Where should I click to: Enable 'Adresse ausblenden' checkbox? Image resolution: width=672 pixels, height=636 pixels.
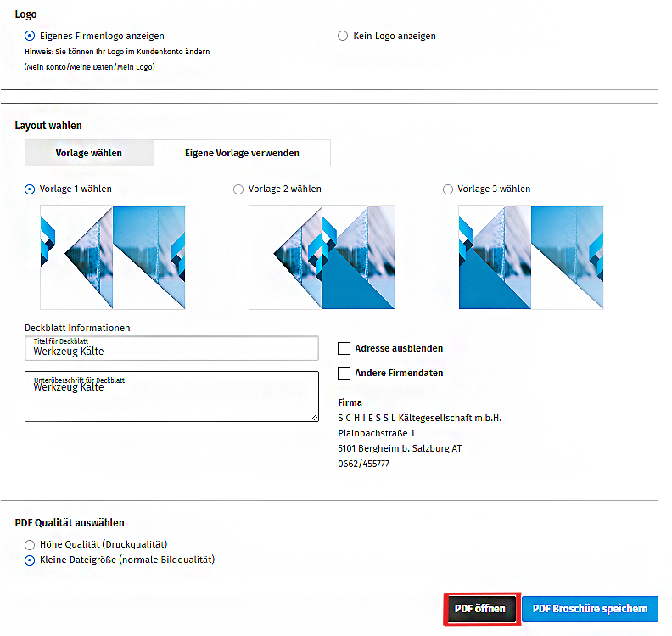tap(344, 348)
